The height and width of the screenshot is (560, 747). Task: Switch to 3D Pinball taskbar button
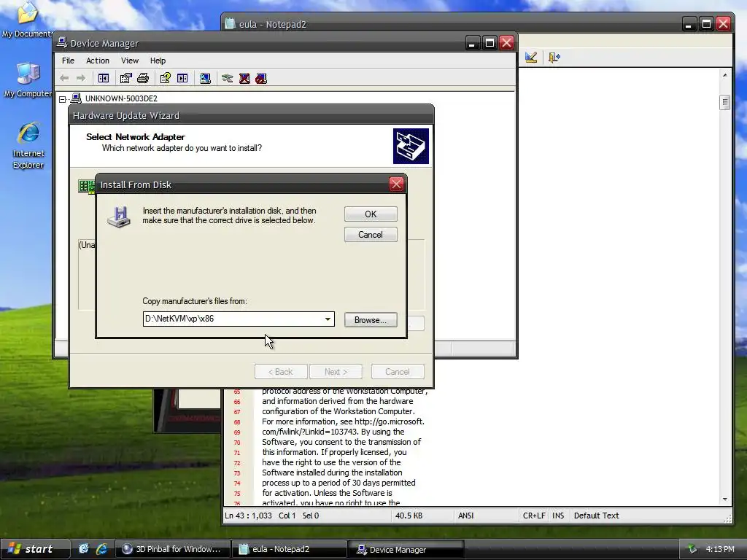coord(172,549)
